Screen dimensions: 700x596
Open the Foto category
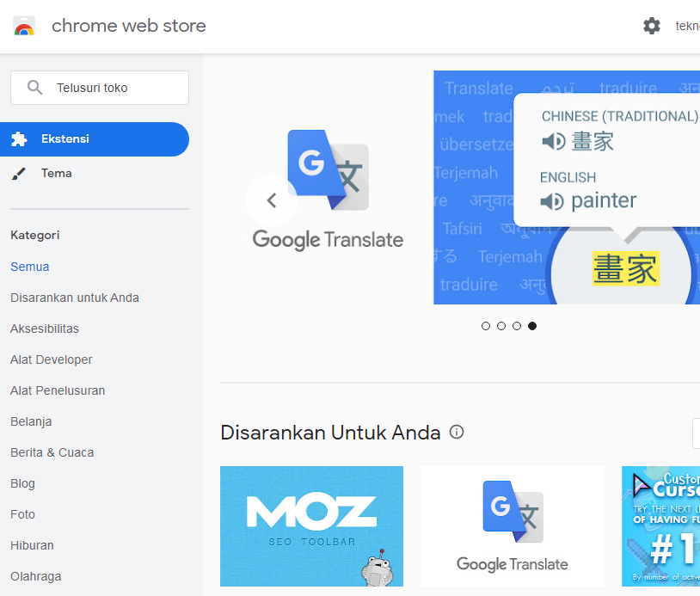tap(22, 514)
